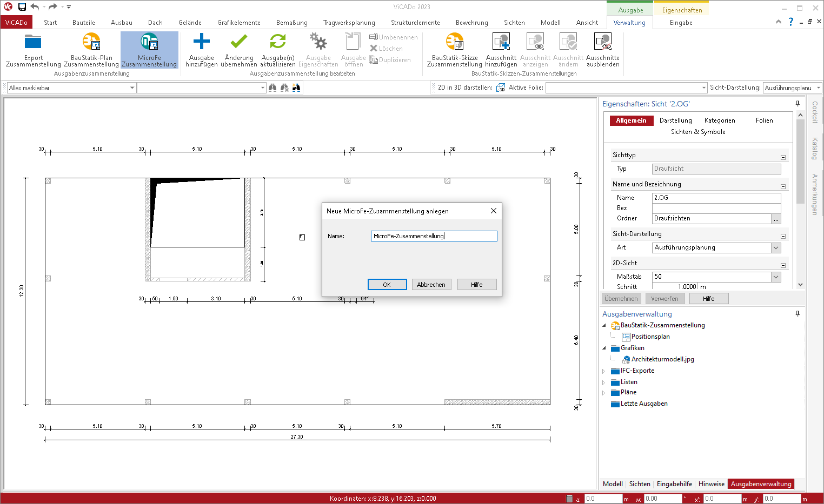Open the Bauteile ribbon tab
Screen dimensions: 824x504
click(84, 23)
